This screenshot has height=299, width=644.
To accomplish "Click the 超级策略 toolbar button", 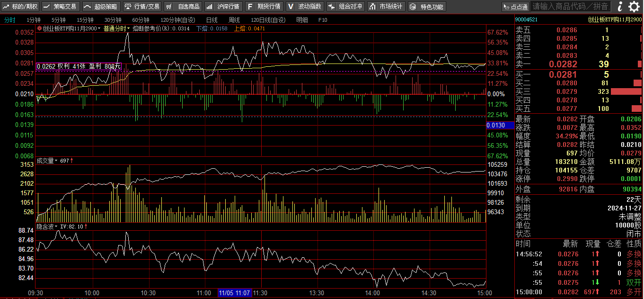I will tap(101, 7).
